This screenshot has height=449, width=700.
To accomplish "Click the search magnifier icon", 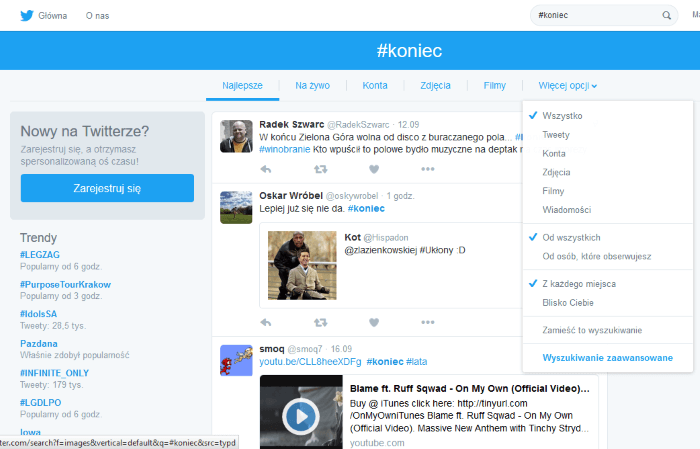I will tap(666, 16).
